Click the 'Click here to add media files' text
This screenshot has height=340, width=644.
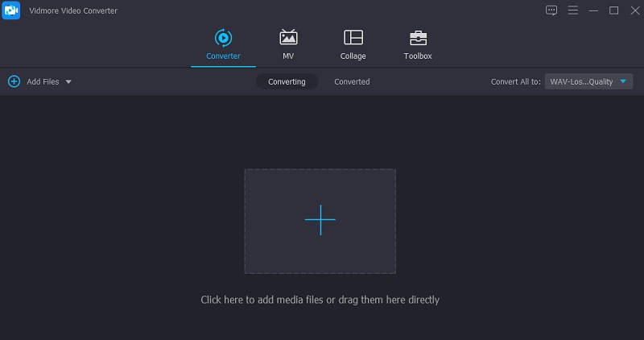(x=320, y=300)
